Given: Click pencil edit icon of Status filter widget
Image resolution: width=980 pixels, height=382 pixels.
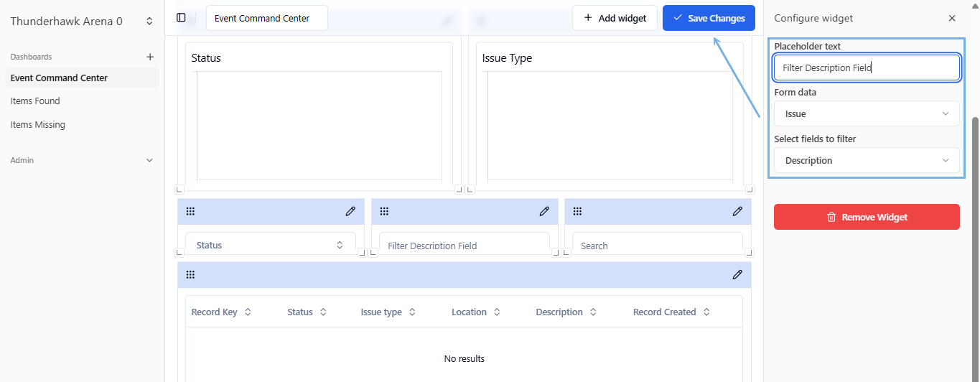Looking at the screenshot, I should (350, 211).
